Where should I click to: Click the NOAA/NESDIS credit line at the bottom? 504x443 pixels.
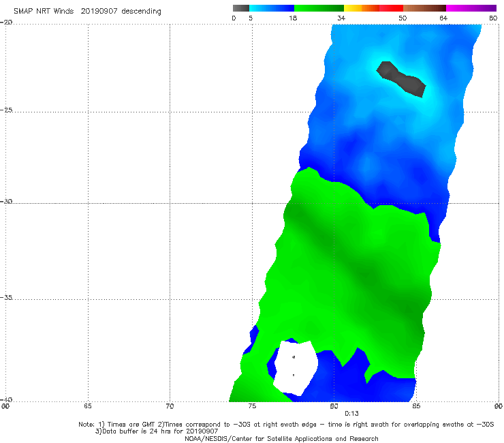point(281,438)
